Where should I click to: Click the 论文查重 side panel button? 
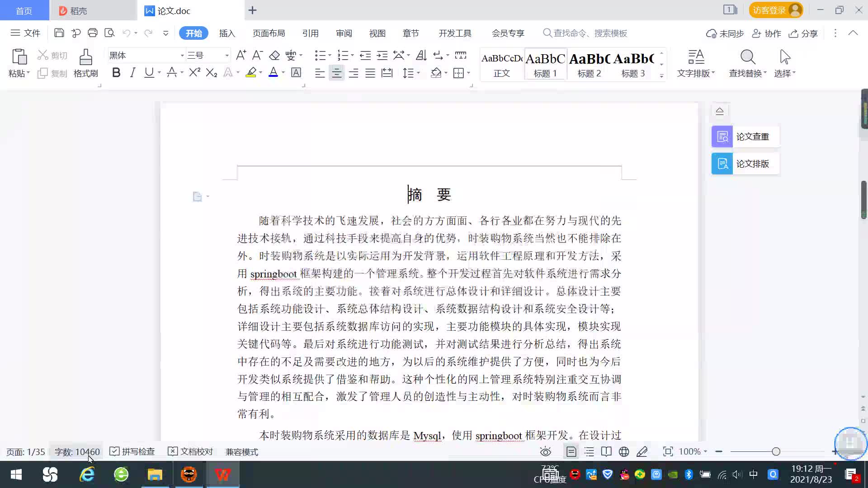coord(745,136)
